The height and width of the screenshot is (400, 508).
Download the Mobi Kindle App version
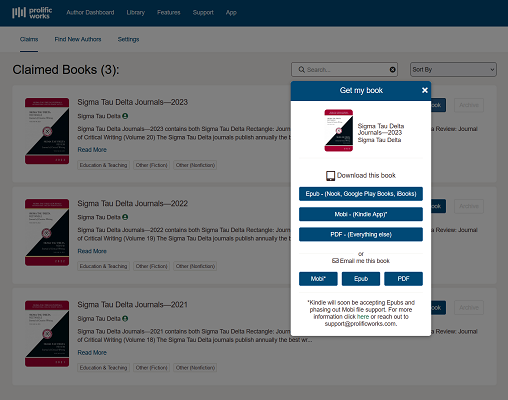(x=361, y=214)
